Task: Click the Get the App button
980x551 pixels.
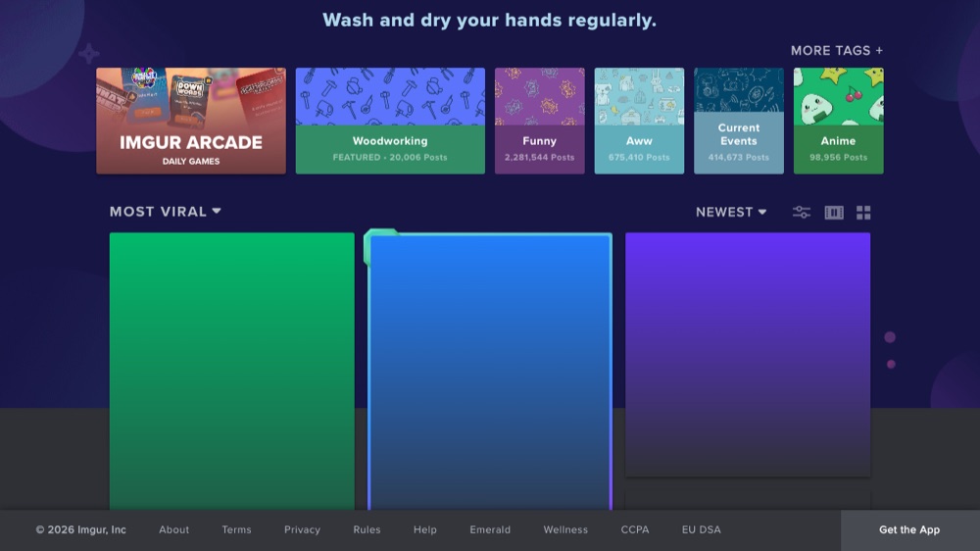Action: [x=910, y=530]
